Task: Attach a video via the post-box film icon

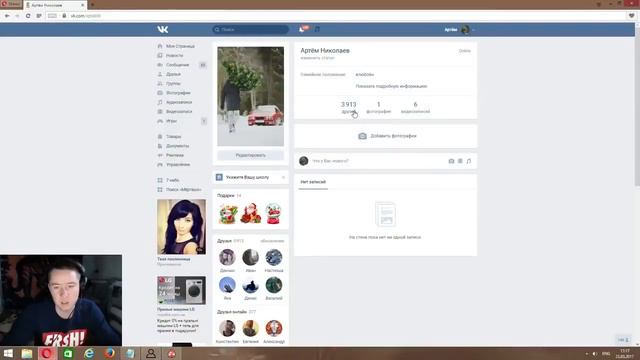Action: [460, 161]
